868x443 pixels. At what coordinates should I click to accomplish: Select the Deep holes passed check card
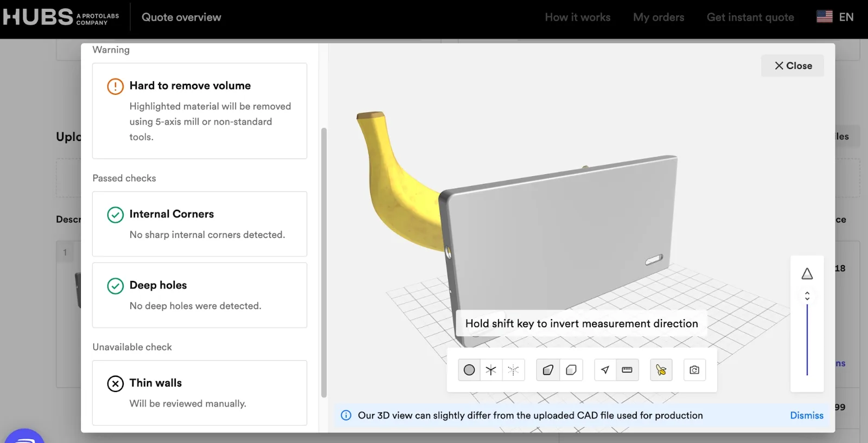coord(200,295)
